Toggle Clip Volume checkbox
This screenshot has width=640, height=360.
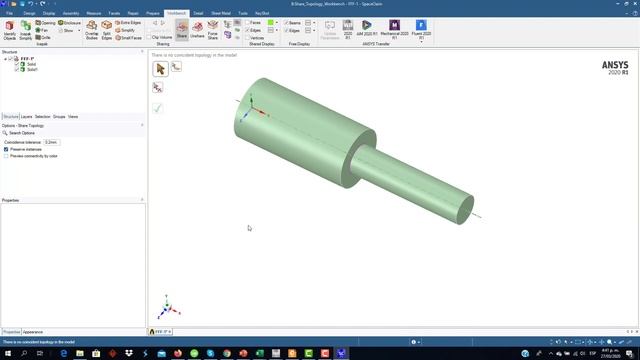[x=149, y=37]
